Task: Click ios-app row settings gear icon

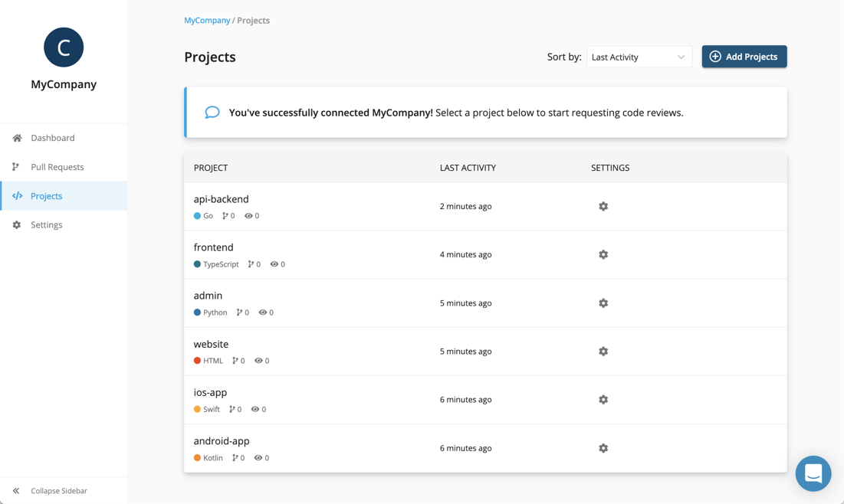Action: 603,400
